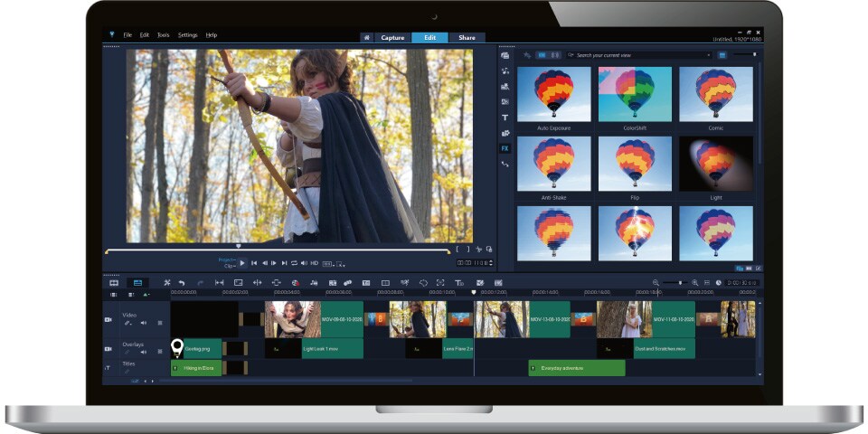Select the Everyday adventure title clip

click(x=576, y=368)
